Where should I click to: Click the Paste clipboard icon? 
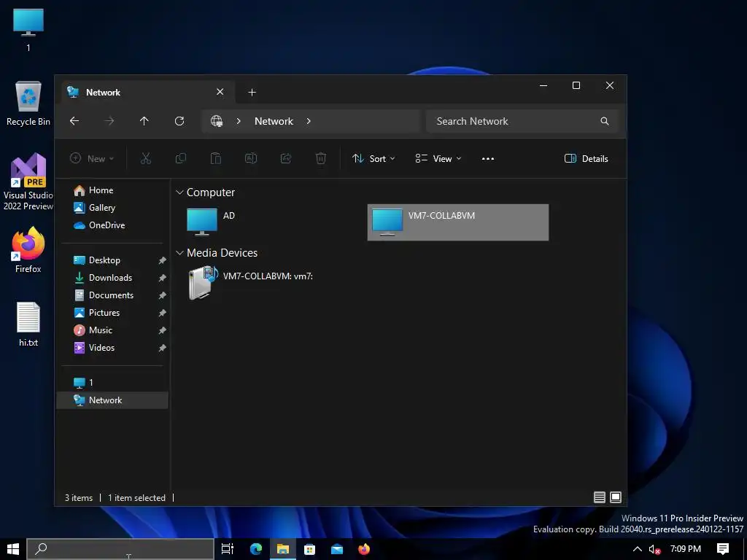[216, 158]
